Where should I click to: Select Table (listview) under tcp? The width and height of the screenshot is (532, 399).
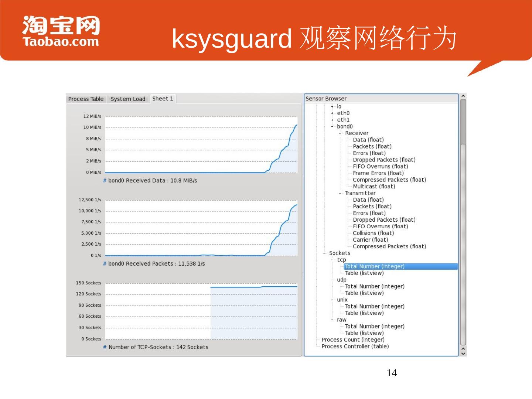point(364,273)
